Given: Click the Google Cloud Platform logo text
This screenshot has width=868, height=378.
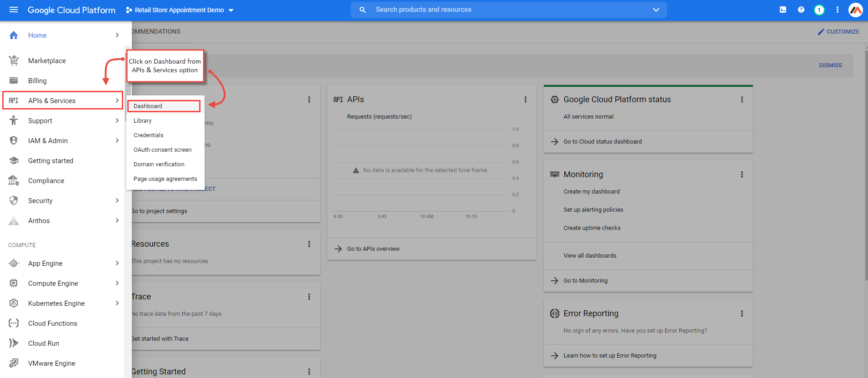Looking at the screenshot, I should (x=71, y=10).
